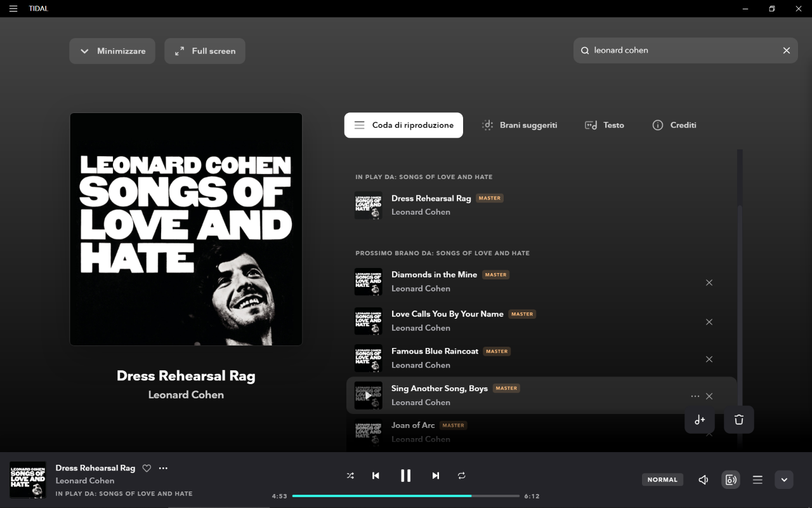
Task: Toggle the play queue list icon
Action: tap(757, 480)
